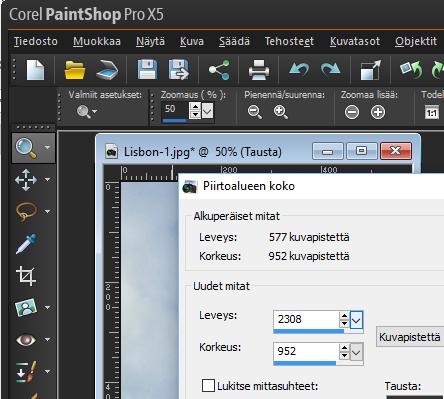Click the '952 kuvapistettä' original height text

pos(309,256)
